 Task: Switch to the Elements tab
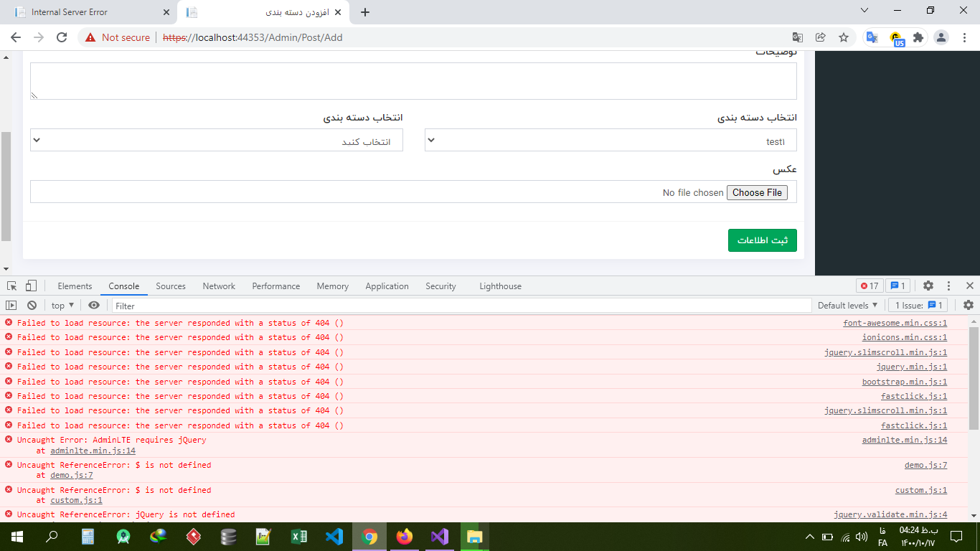(75, 286)
